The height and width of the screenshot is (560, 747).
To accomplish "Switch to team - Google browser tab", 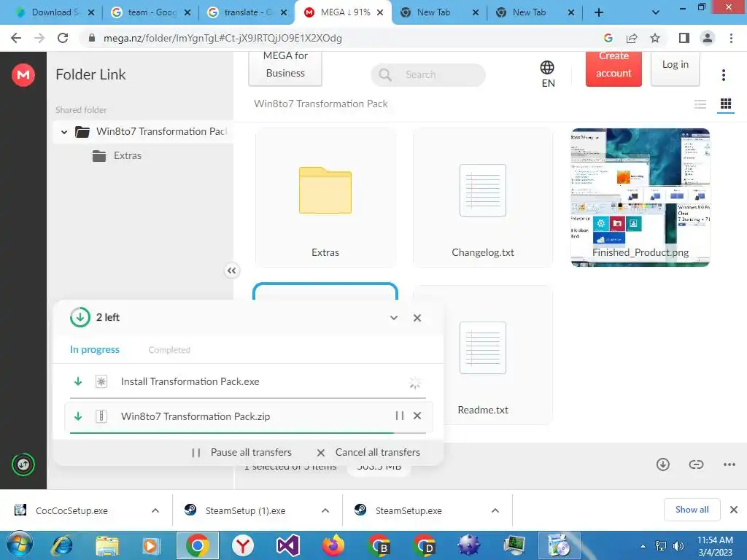I will pos(150,12).
